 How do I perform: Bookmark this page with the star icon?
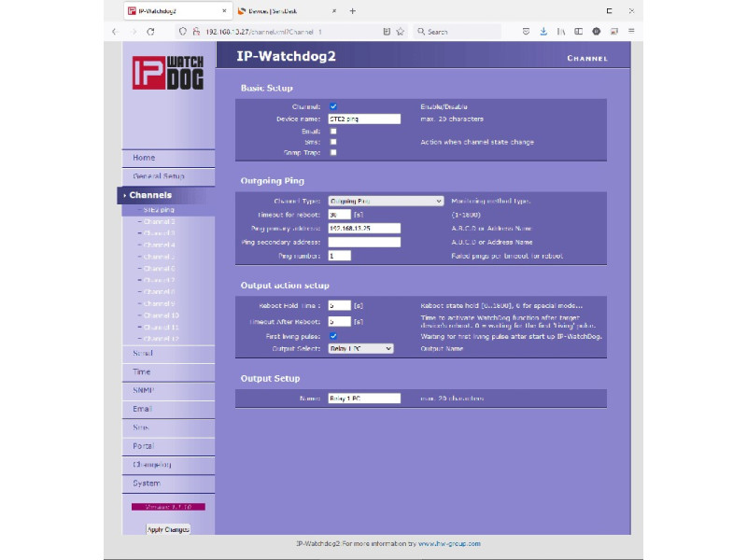pos(401,32)
